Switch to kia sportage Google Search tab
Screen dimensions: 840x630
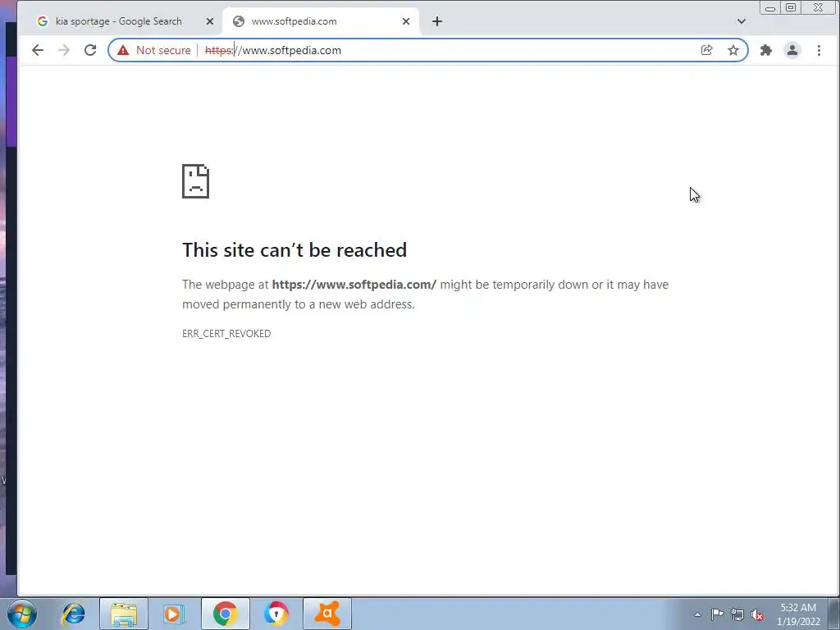tap(119, 21)
